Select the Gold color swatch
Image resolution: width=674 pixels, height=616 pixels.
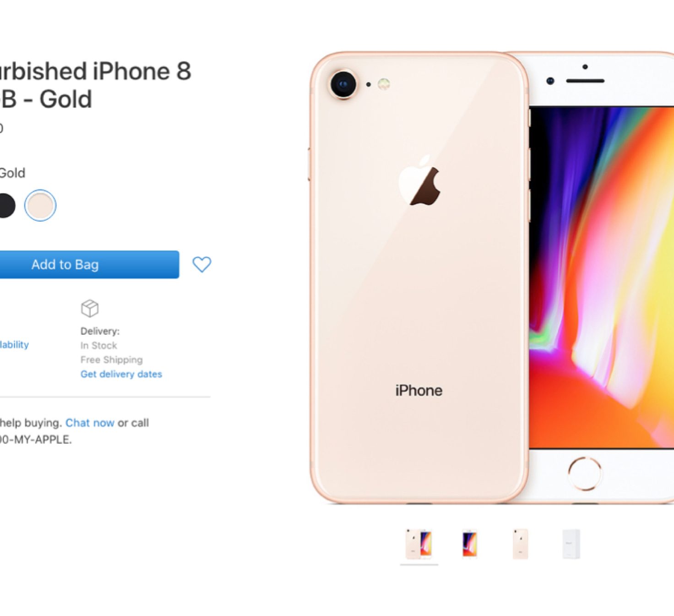(x=40, y=206)
